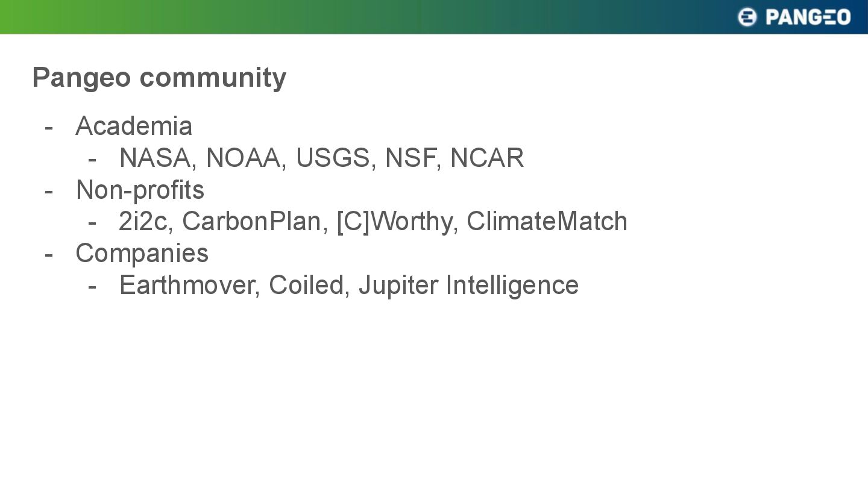
Task: Click 'CarbonPlan' in non-profits list
Action: (x=251, y=221)
